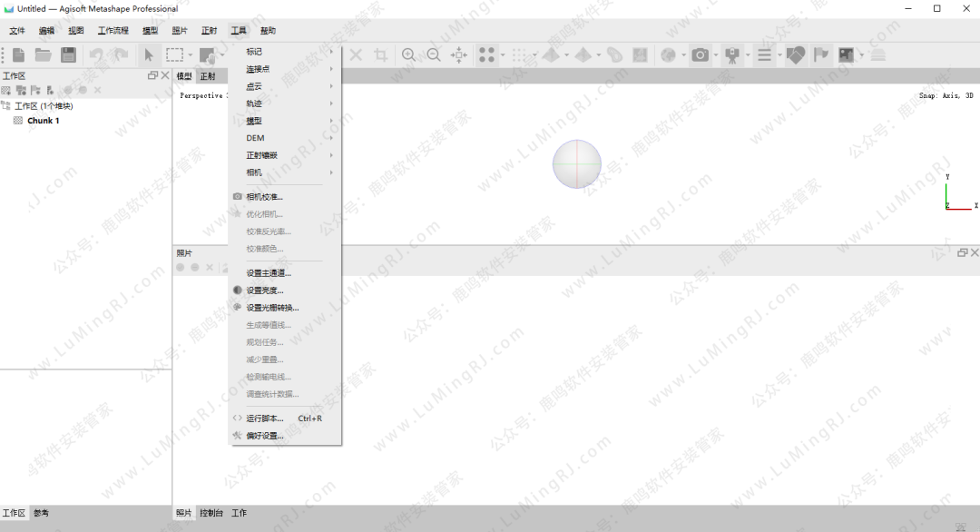Switch to the 参考 tab
Screen dimensions: 980x532
tap(41, 514)
